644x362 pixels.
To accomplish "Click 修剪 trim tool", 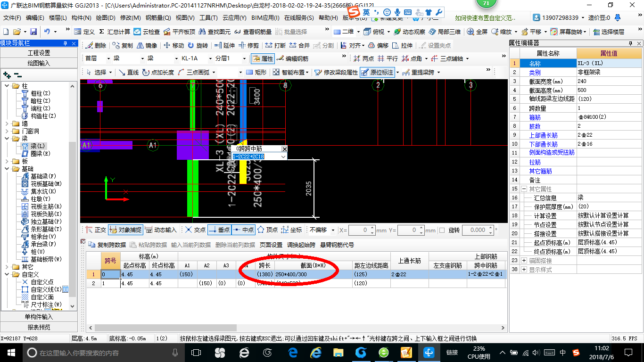I will [248, 46].
